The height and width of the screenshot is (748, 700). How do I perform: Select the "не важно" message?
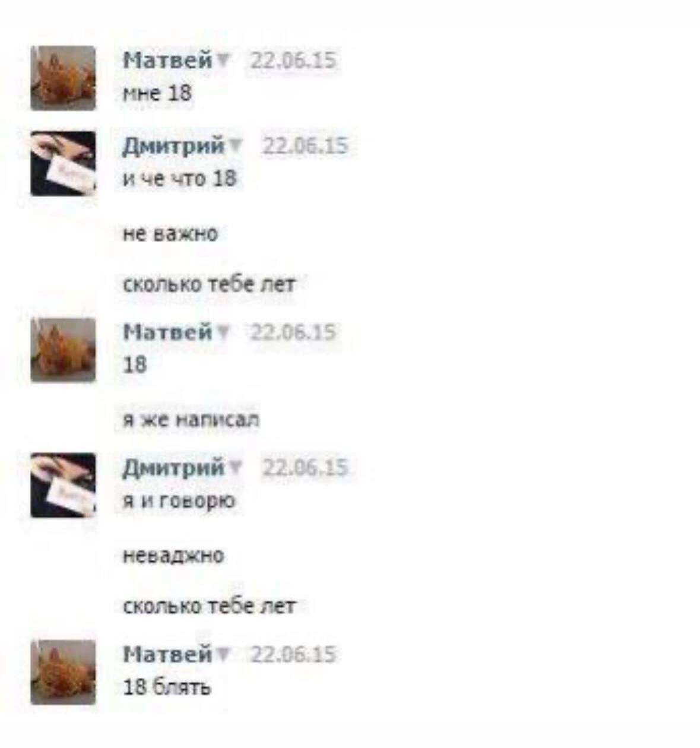click(x=170, y=233)
